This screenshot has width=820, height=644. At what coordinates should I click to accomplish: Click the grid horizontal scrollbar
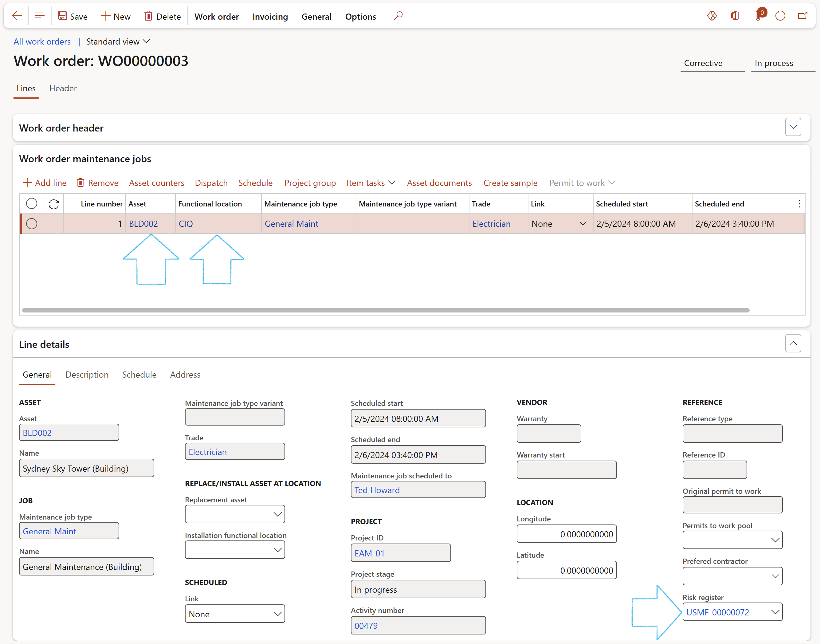[x=385, y=310]
